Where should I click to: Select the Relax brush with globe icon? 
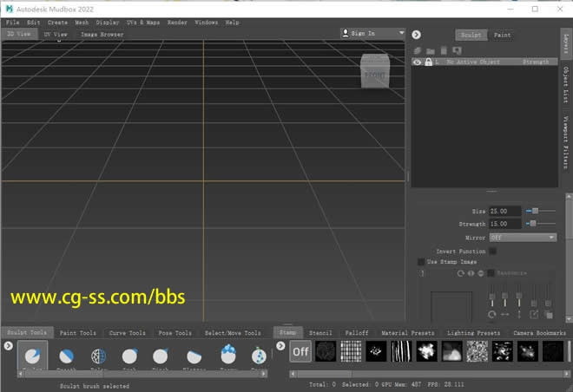coord(98,356)
